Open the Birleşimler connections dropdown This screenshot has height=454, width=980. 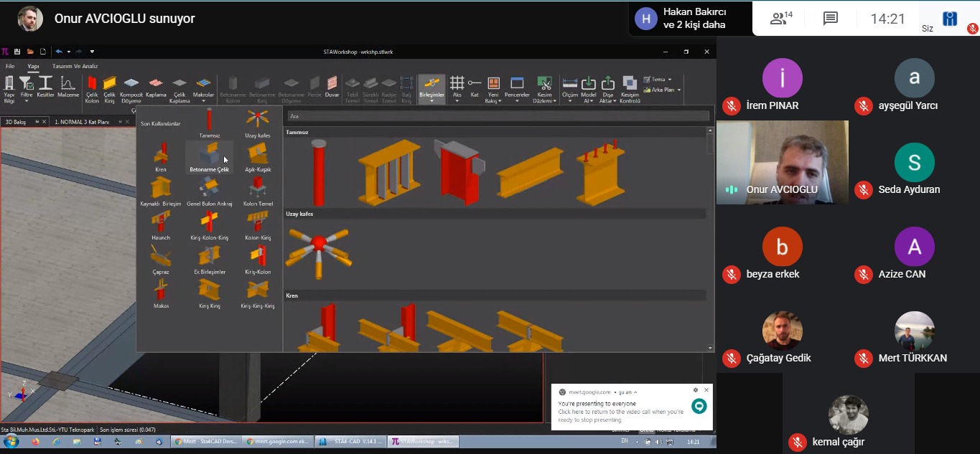(431, 89)
